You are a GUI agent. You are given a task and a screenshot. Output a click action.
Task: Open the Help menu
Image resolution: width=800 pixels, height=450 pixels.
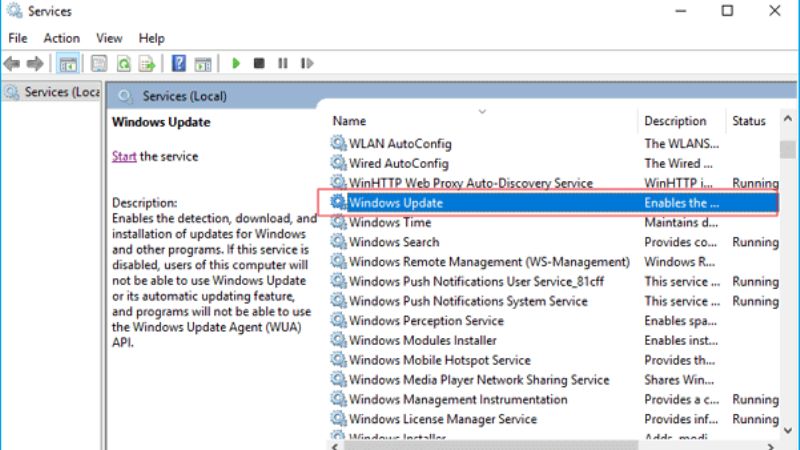click(x=152, y=38)
